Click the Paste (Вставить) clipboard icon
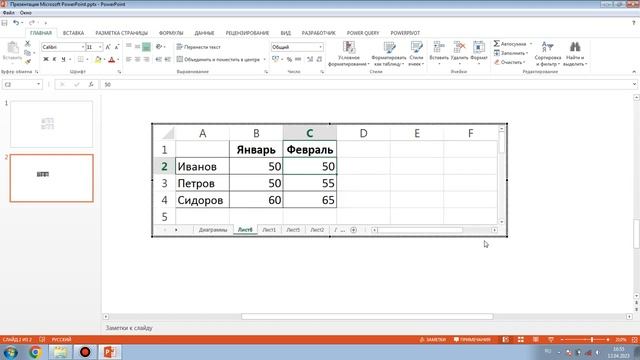 [12, 48]
